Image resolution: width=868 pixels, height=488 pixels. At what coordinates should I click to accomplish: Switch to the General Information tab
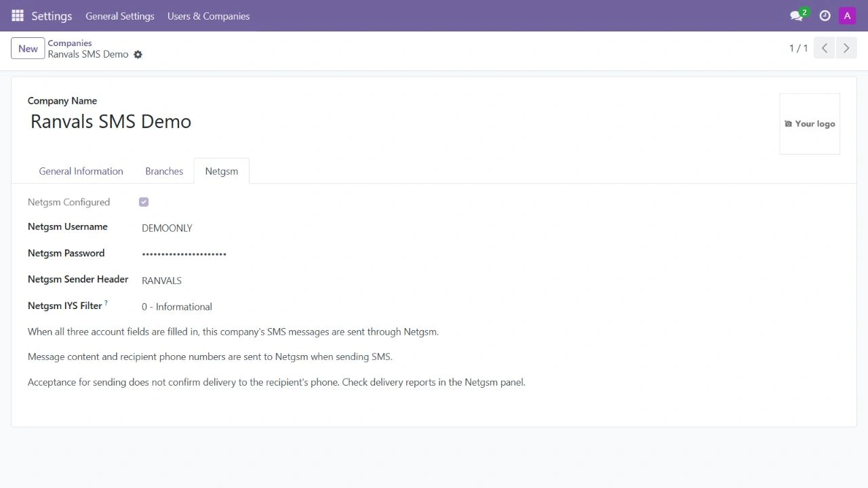pos(81,171)
